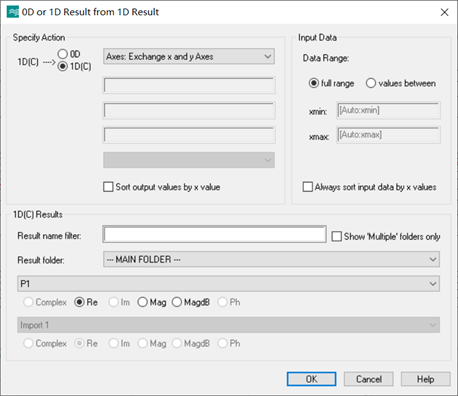Image resolution: width=458 pixels, height=396 pixels.
Task: Open the Axes: Exchange x and y dropdown
Action: coord(189,56)
